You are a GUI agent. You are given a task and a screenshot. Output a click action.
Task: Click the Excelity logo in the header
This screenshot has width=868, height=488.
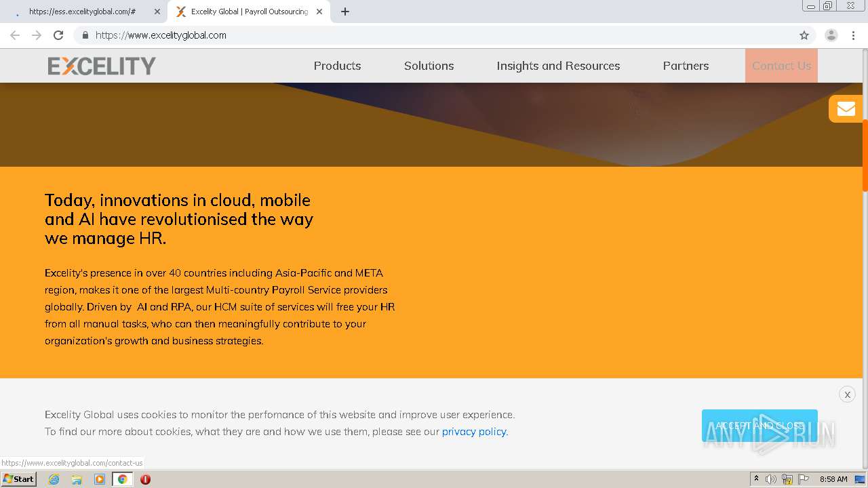point(102,66)
